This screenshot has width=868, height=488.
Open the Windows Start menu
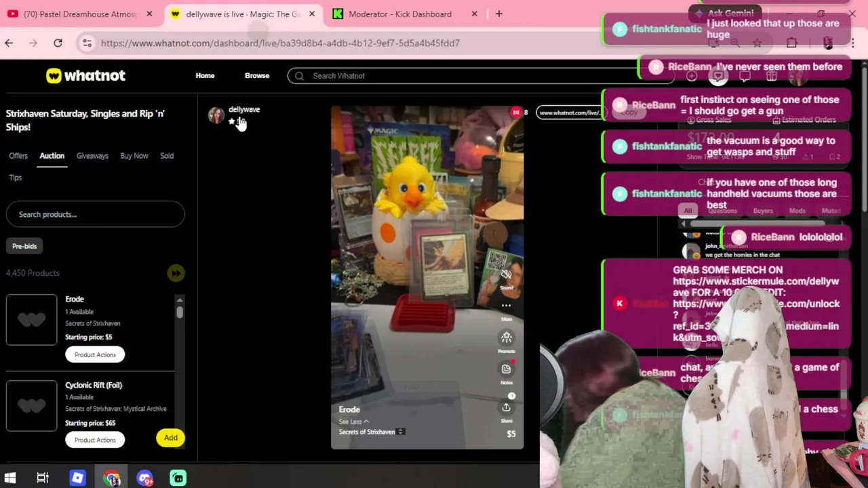tap(10, 479)
